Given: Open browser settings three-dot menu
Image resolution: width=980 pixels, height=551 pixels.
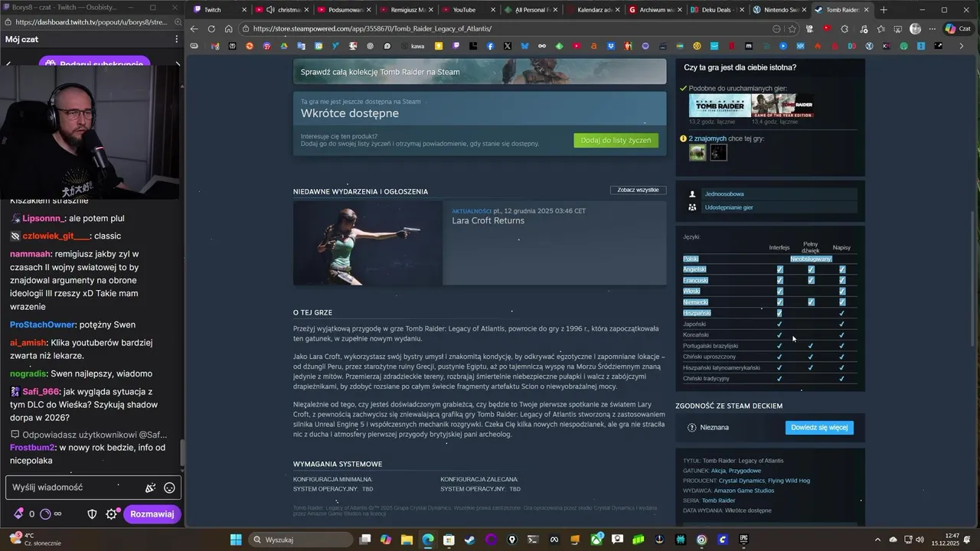Looking at the screenshot, I should [931, 29].
